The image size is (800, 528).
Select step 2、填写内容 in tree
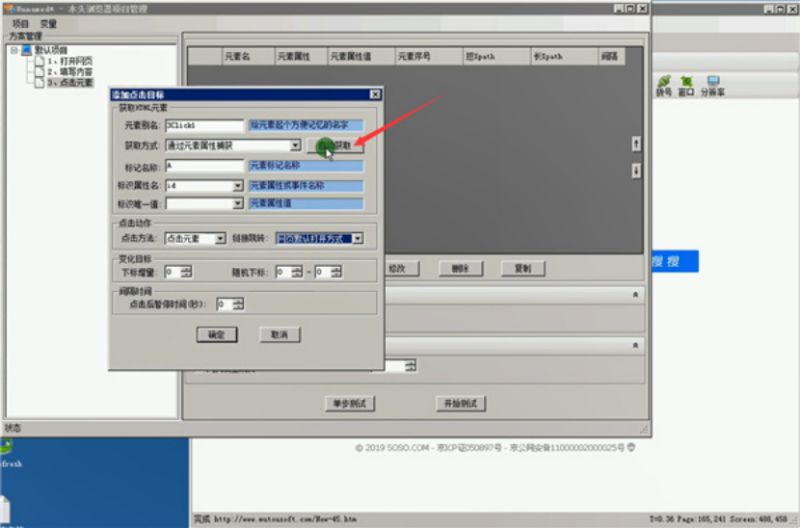(70, 72)
